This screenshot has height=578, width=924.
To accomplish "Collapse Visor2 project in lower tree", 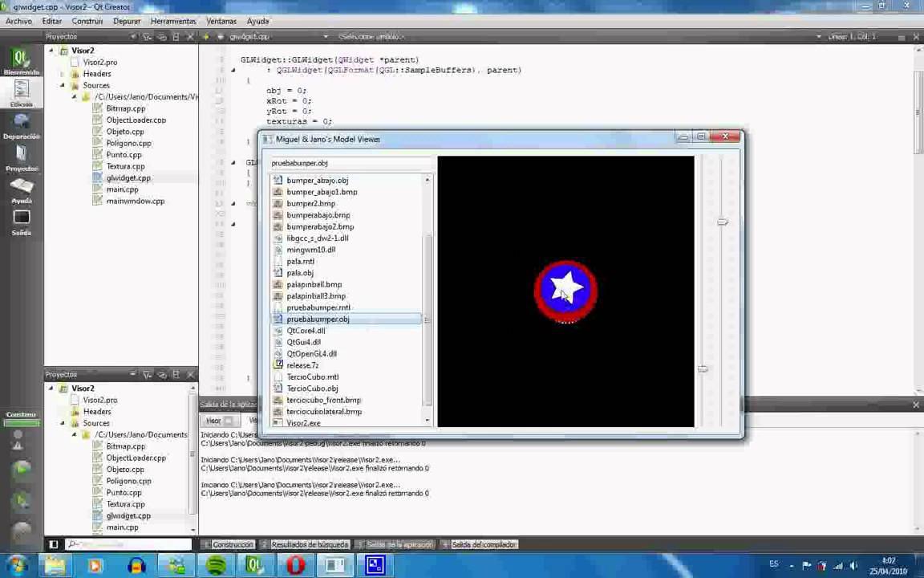I will point(51,389).
